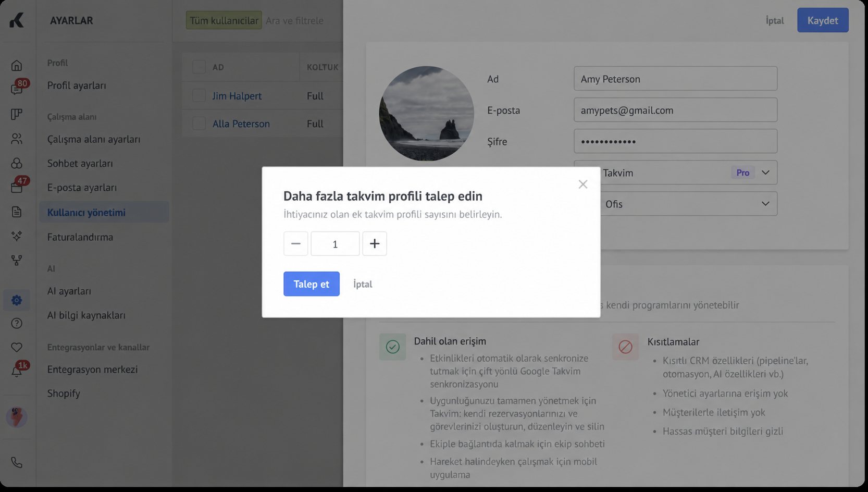Open the pipeline board icon
This screenshot has height=492, width=868.
[17, 114]
